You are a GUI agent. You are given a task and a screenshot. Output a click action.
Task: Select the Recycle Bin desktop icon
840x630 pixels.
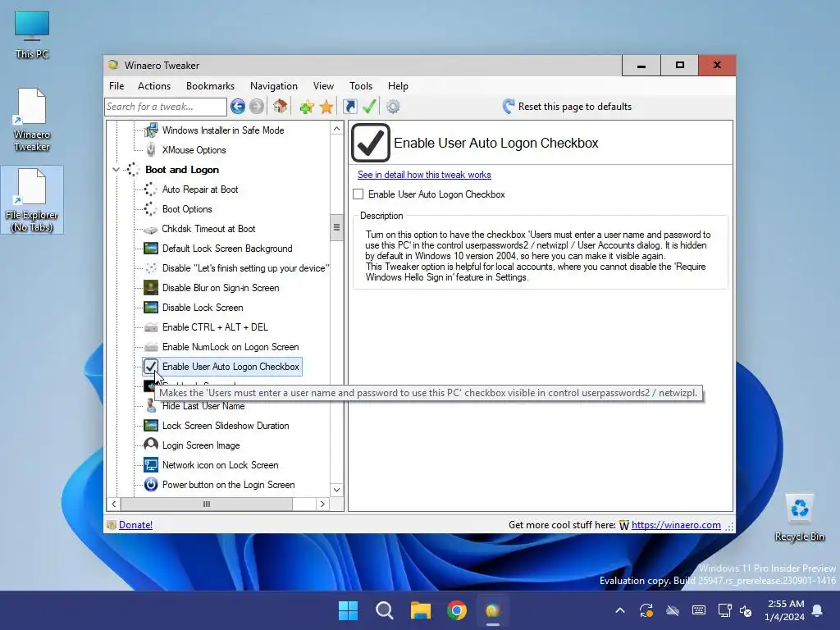799,518
